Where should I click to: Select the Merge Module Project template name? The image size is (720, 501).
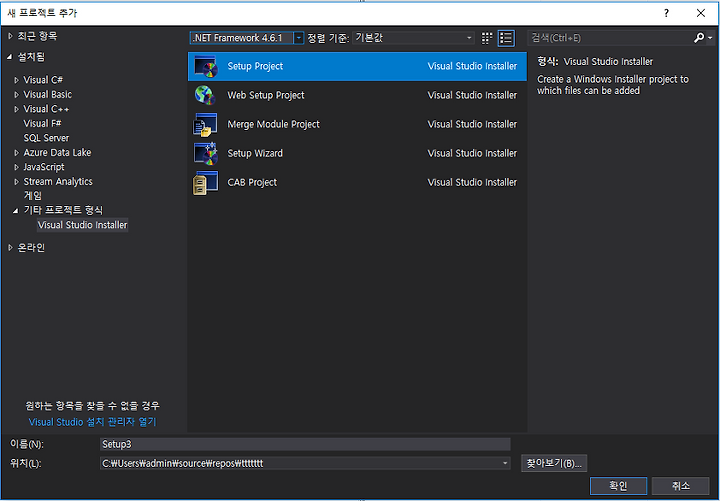(x=273, y=124)
